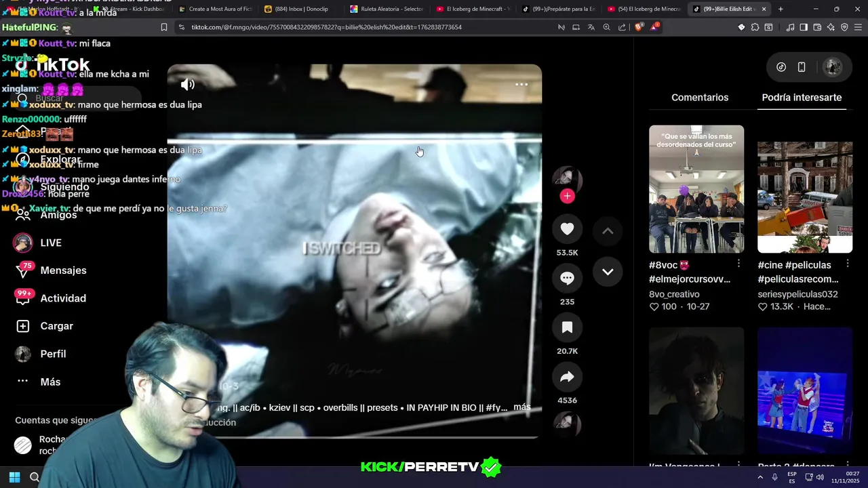Switch to Create a Most Aura tab
The image size is (868, 488).
click(x=216, y=9)
